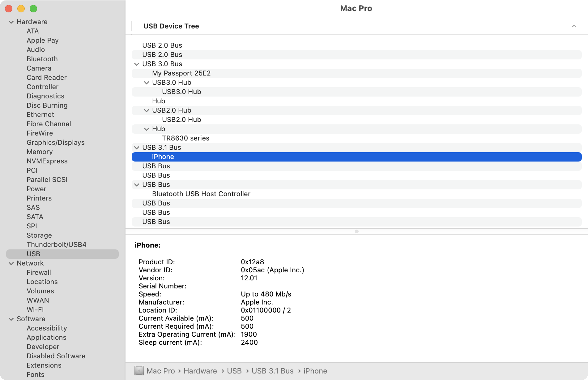
Task: Collapse the Network section in sidebar
Action: (11, 263)
